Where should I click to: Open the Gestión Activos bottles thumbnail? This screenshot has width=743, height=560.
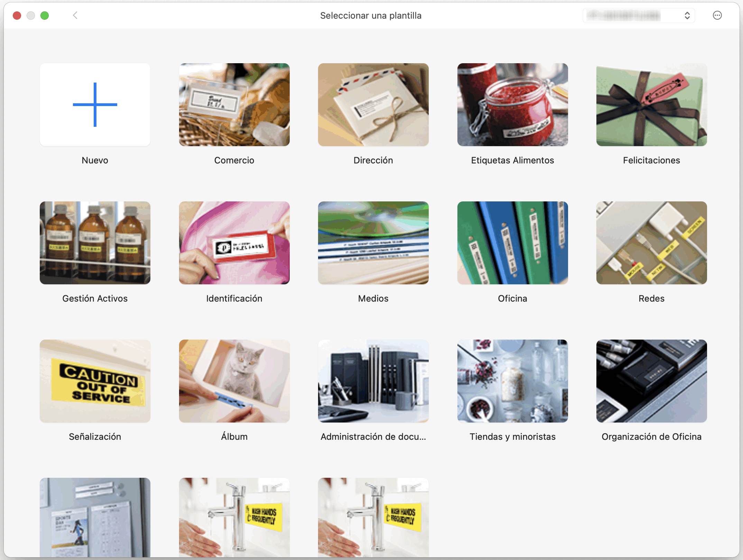pyautogui.click(x=95, y=243)
